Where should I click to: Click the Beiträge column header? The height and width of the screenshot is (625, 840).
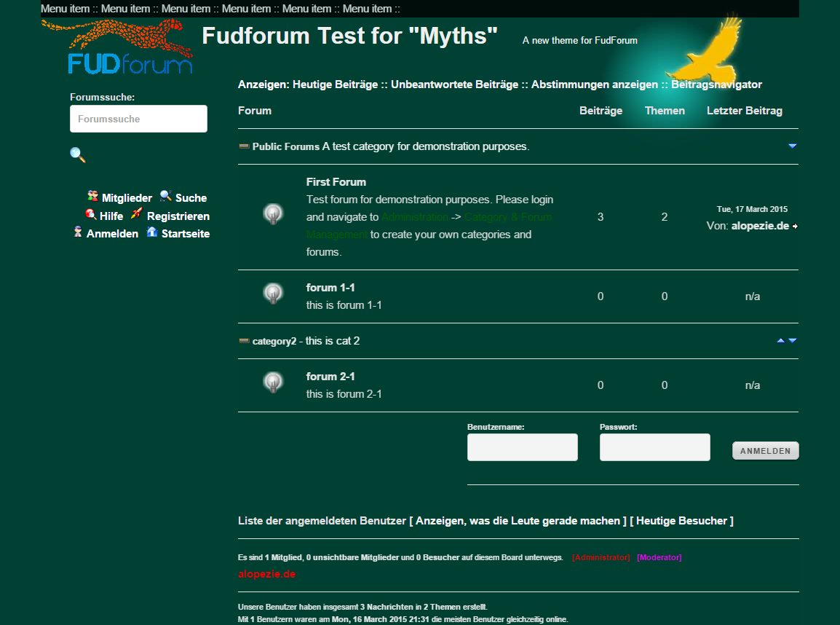(601, 111)
